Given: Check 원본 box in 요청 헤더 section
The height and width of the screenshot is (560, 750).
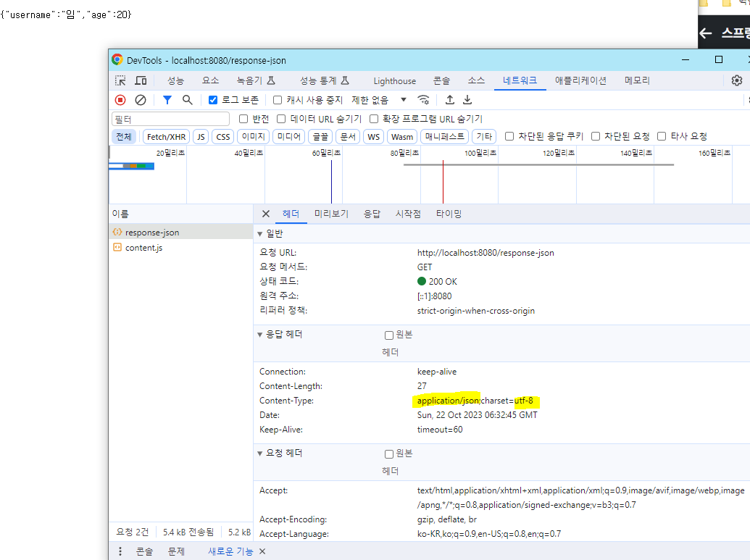Looking at the screenshot, I should pyautogui.click(x=389, y=454).
